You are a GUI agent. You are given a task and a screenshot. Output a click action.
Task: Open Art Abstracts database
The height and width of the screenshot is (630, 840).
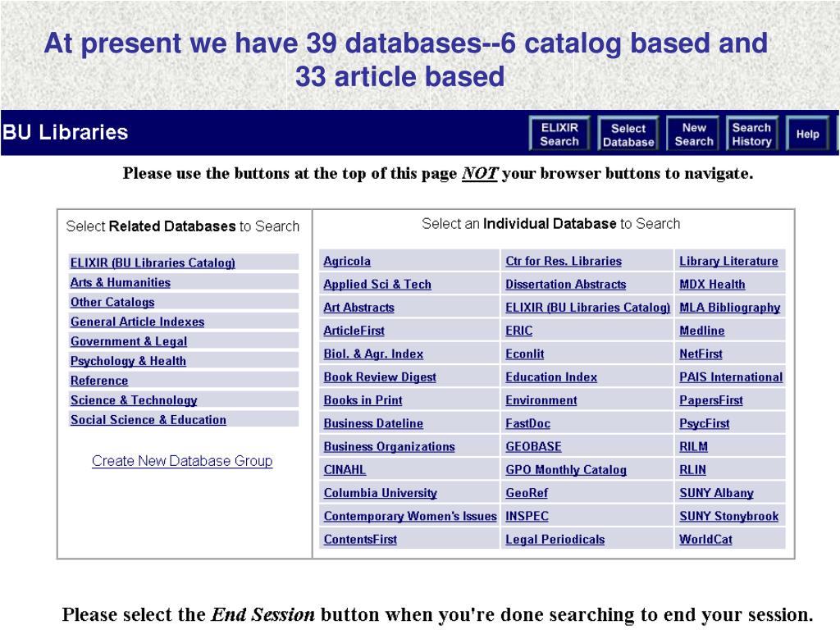[358, 308]
